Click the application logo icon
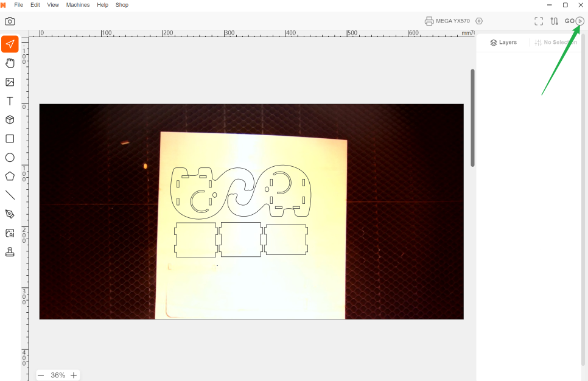This screenshot has height=381, width=588. click(4, 5)
